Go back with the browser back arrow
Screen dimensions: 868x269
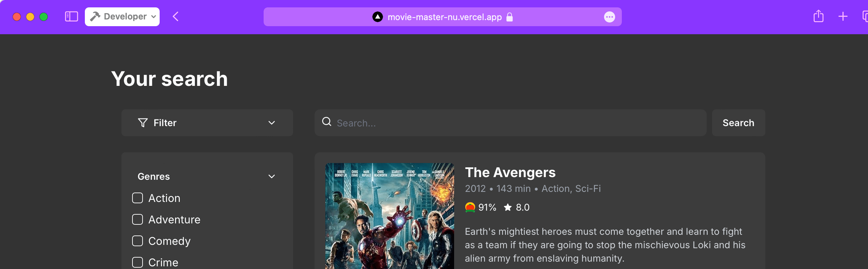click(175, 16)
